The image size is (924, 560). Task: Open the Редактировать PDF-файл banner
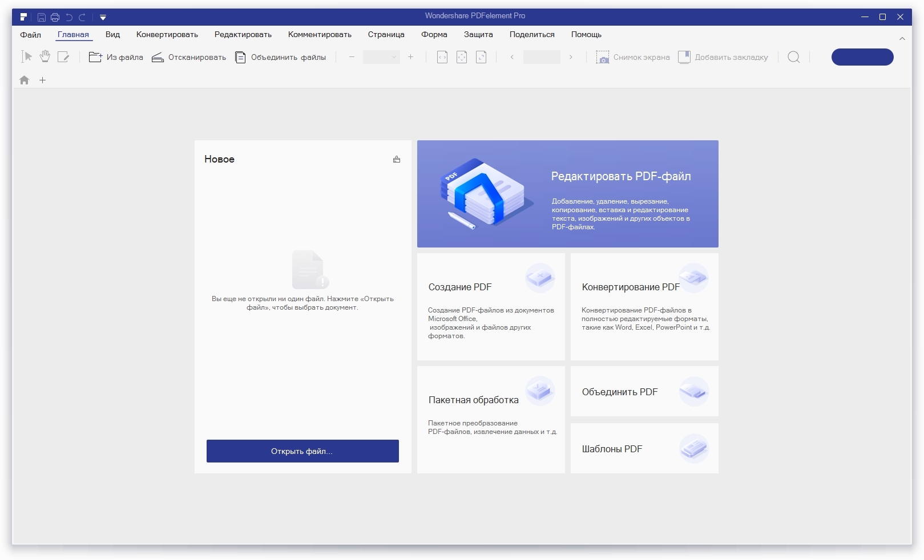[x=568, y=194]
